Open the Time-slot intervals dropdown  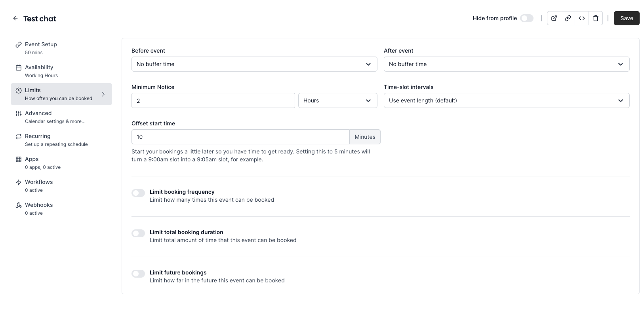click(507, 100)
